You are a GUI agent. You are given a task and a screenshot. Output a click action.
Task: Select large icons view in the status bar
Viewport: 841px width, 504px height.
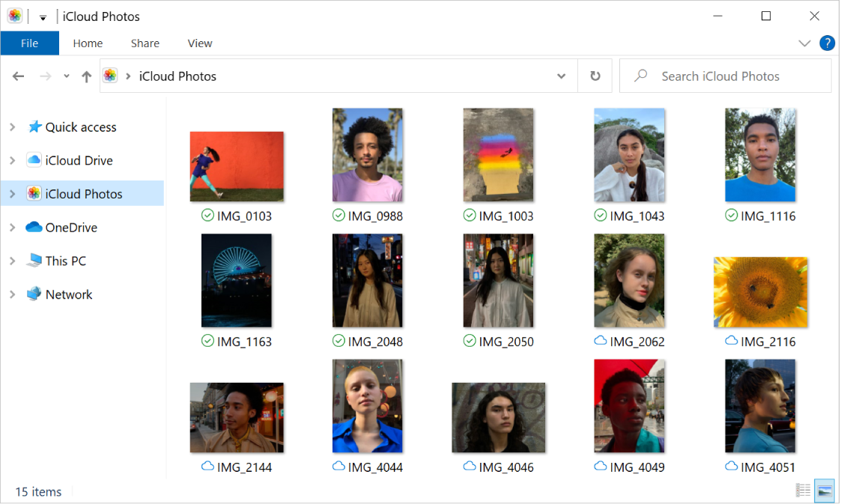(824, 491)
